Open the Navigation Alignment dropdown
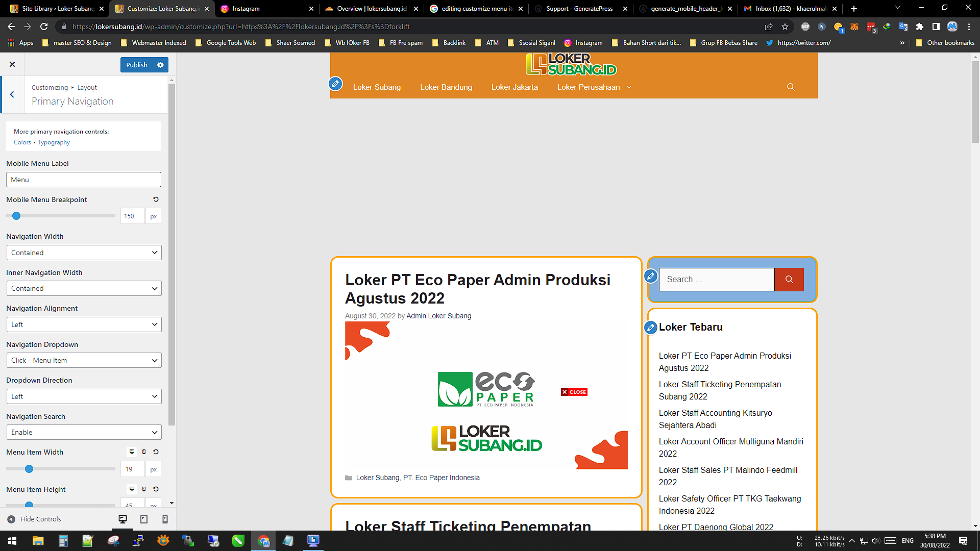Viewport: 980px width, 551px height. pyautogui.click(x=84, y=324)
